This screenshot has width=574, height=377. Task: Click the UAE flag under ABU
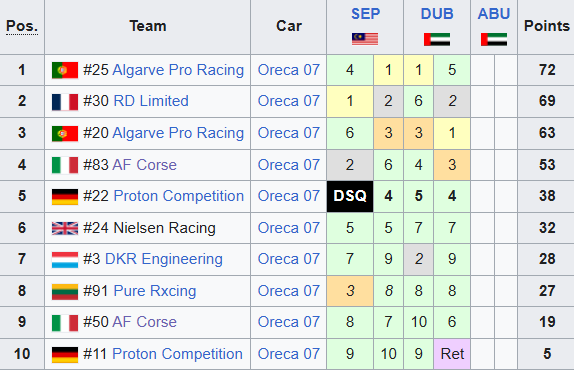pyautogui.click(x=494, y=39)
